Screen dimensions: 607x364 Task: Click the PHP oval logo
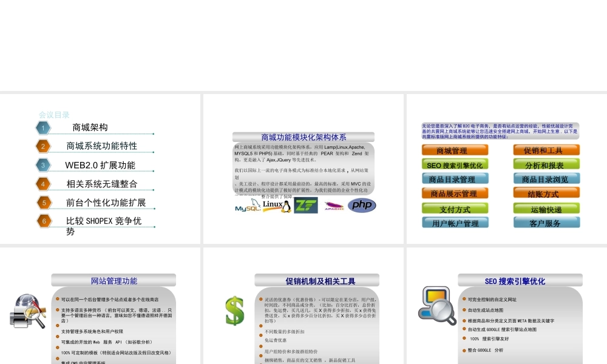362,204
